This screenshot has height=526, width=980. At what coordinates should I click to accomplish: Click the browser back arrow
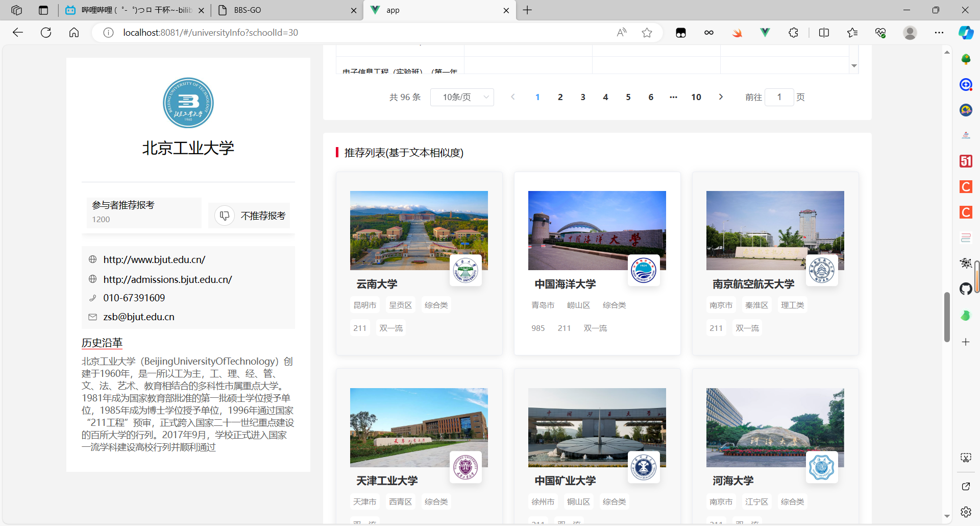pyautogui.click(x=18, y=33)
